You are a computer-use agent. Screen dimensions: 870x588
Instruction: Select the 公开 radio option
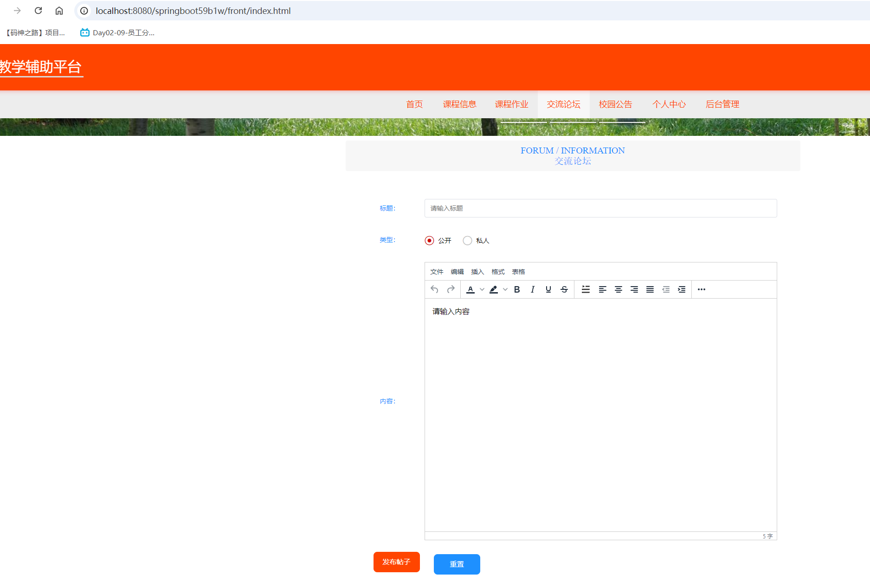[x=430, y=241]
